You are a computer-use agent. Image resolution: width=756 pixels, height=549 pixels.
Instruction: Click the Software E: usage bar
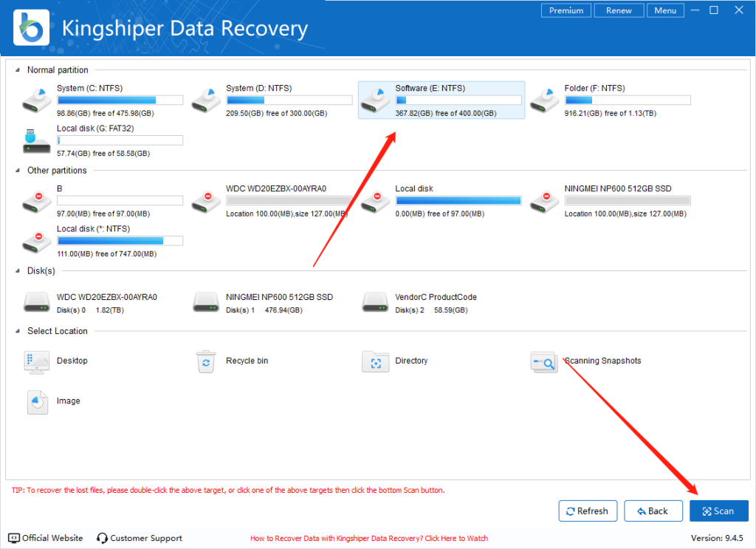(x=458, y=100)
